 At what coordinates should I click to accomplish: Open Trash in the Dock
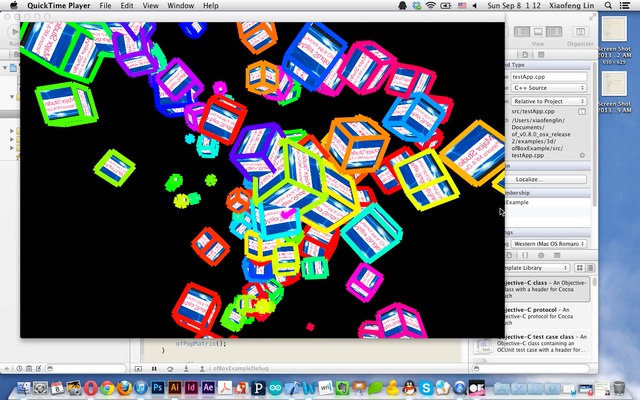coord(619,387)
